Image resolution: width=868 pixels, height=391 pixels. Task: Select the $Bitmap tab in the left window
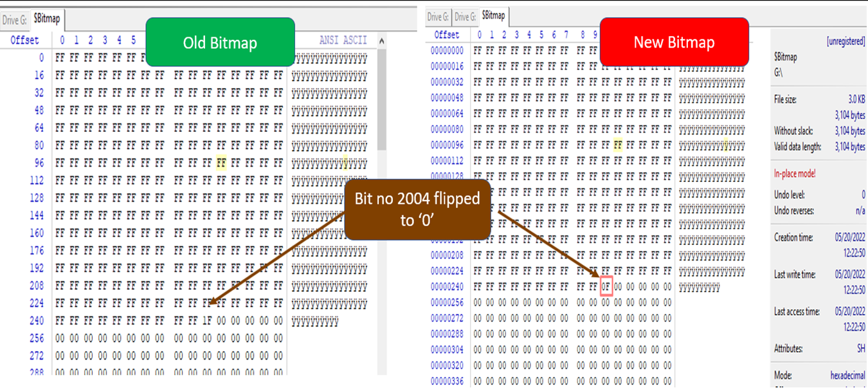(46, 19)
